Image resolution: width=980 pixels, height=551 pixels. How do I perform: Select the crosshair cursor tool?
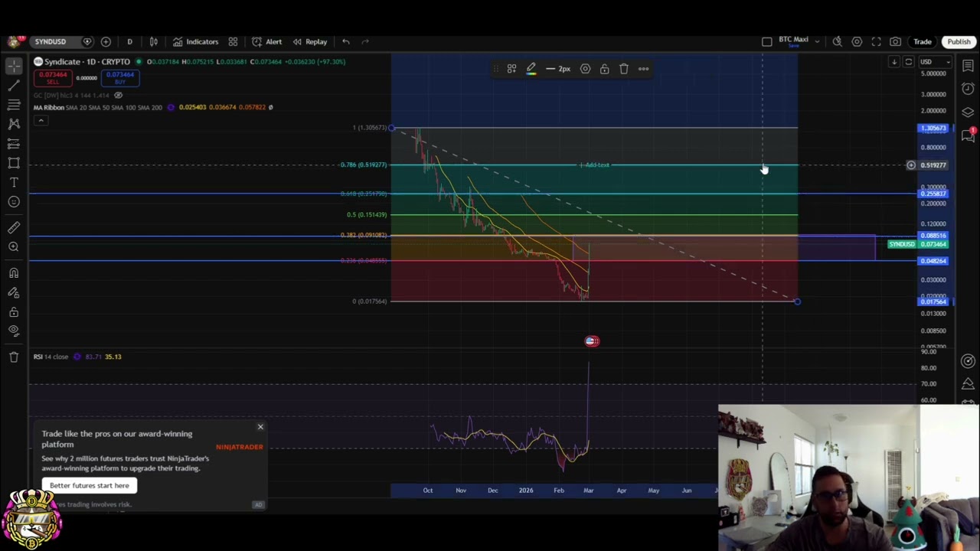click(x=14, y=67)
